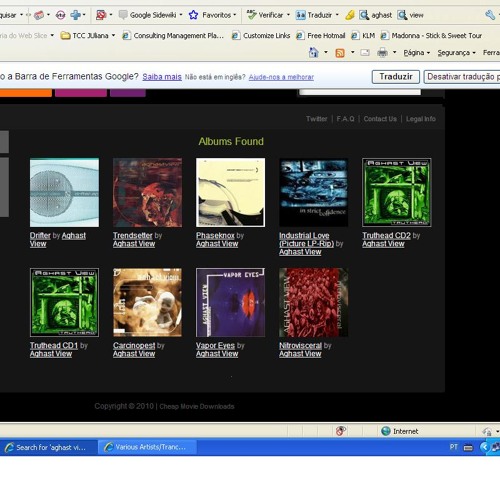Screen dimensions: 500x500
Task: Click the printer icon in command bar
Action: [x=382, y=52]
